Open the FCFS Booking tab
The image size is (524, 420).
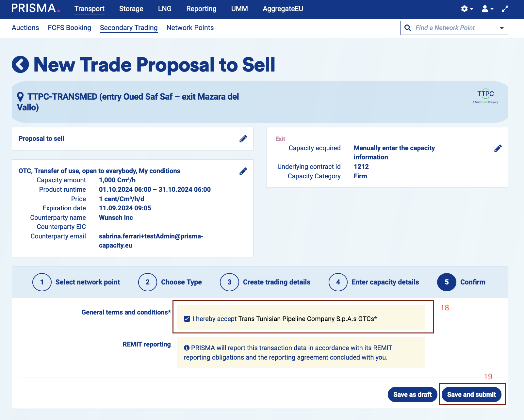(x=69, y=28)
